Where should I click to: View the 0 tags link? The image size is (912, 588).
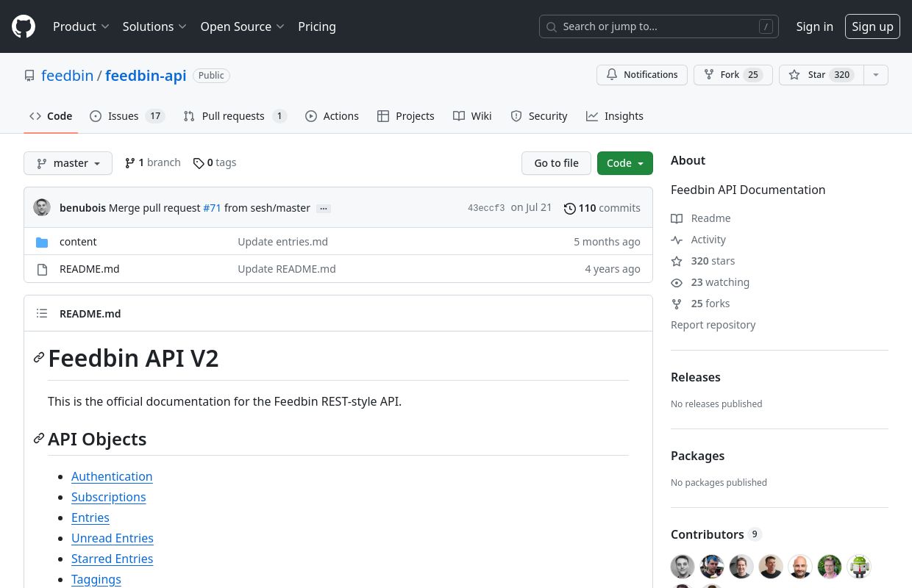pos(215,162)
